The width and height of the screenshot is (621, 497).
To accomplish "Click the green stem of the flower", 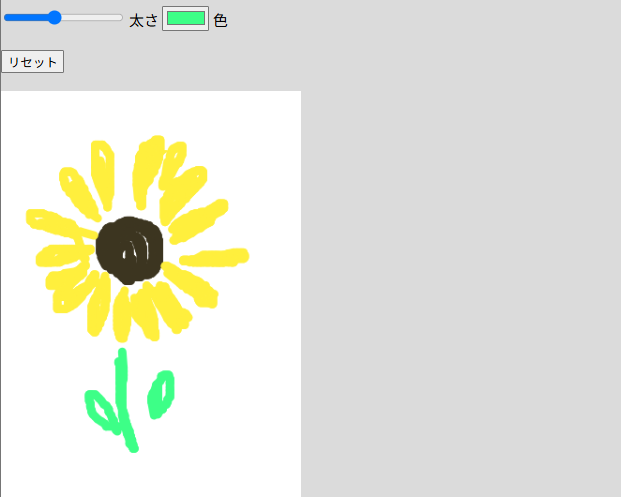I will (x=125, y=400).
